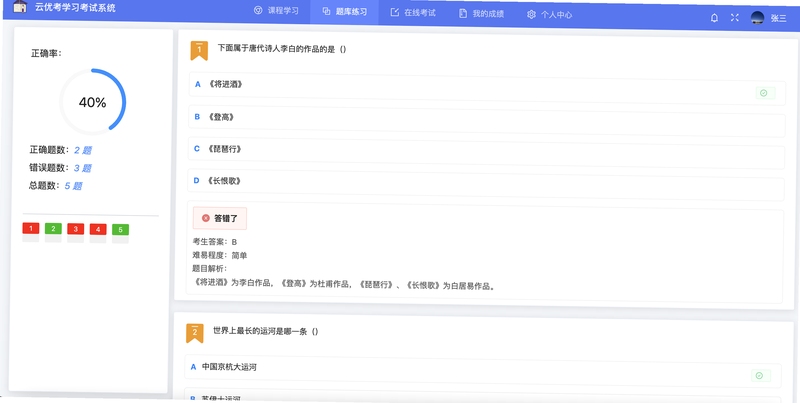This screenshot has height=403, width=800.
Task: Click the 正确题数 2 题 value
Action: coord(83,150)
